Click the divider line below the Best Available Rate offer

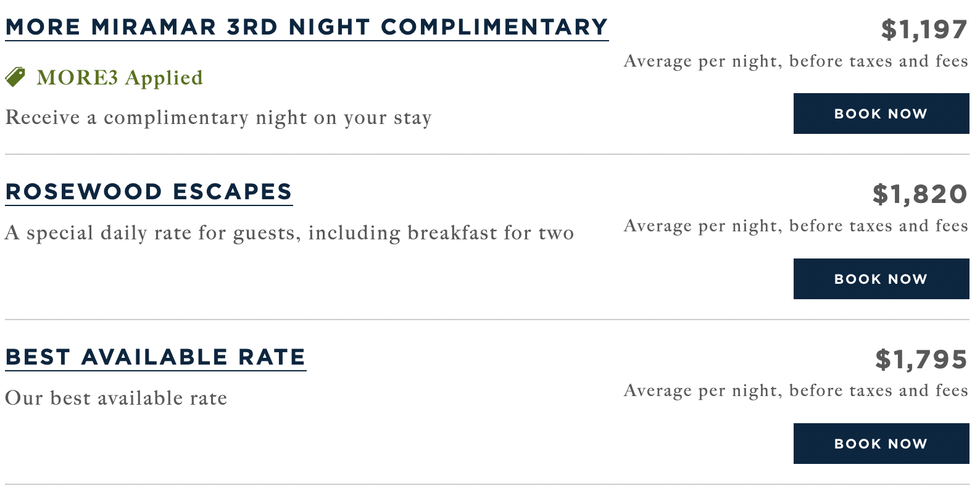pyautogui.click(x=487, y=484)
